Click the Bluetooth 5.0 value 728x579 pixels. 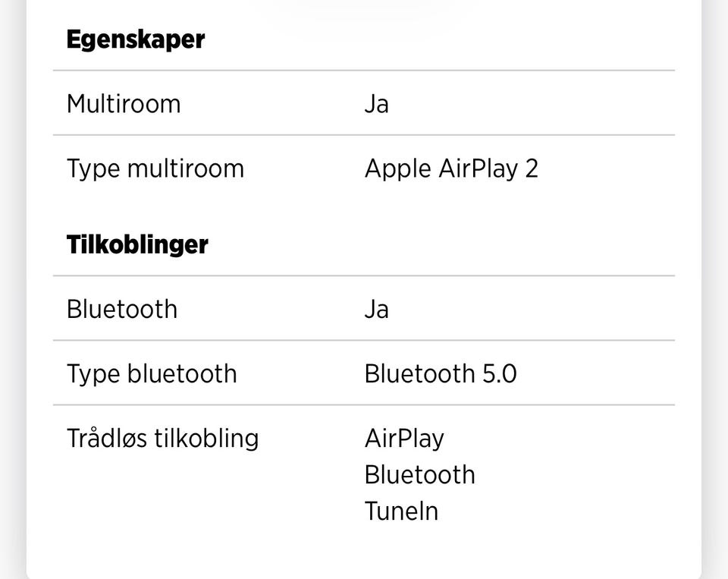441,374
